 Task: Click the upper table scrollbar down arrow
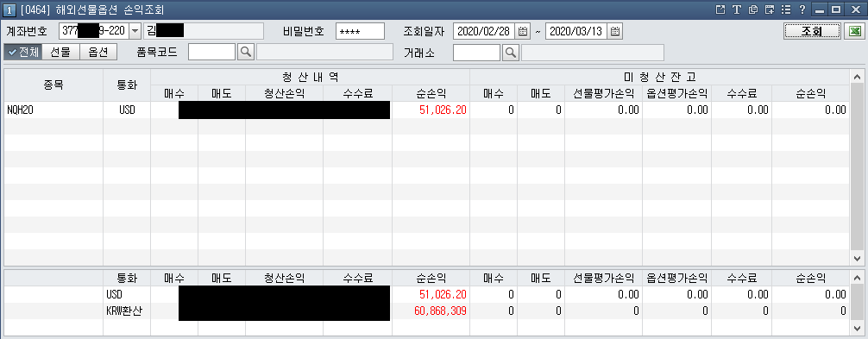pos(857,258)
